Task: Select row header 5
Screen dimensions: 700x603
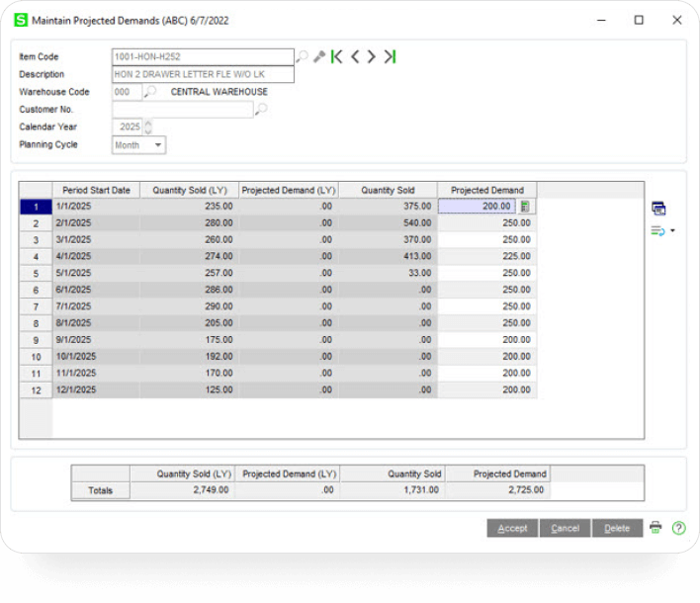Action: [36, 274]
